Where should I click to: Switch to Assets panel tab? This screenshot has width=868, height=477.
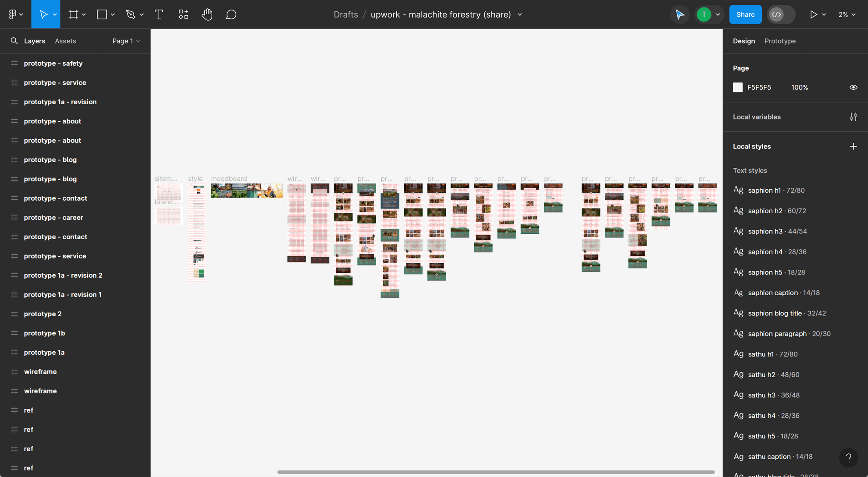point(65,41)
